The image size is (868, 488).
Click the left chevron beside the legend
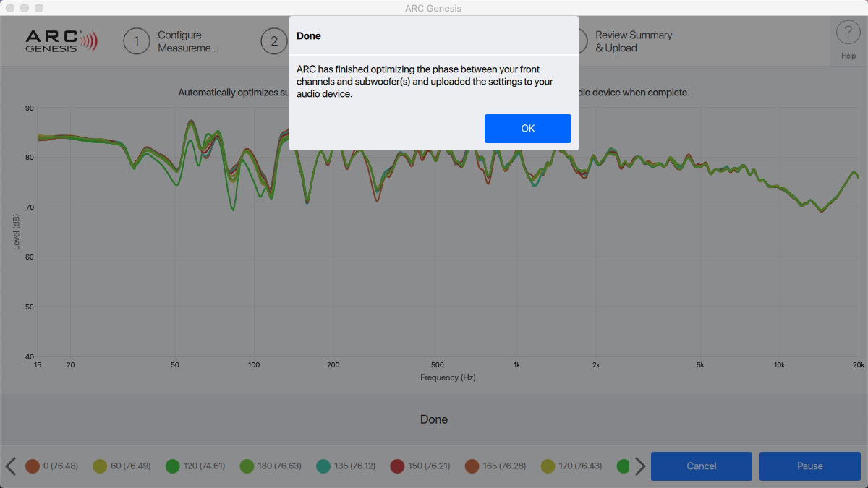pyautogui.click(x=11, y=466)
